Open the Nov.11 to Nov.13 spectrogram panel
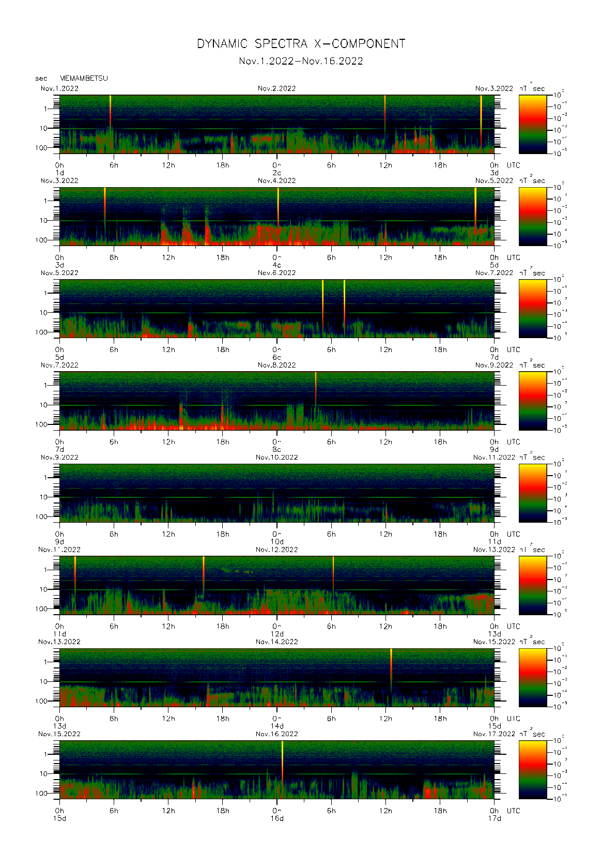 277,585
